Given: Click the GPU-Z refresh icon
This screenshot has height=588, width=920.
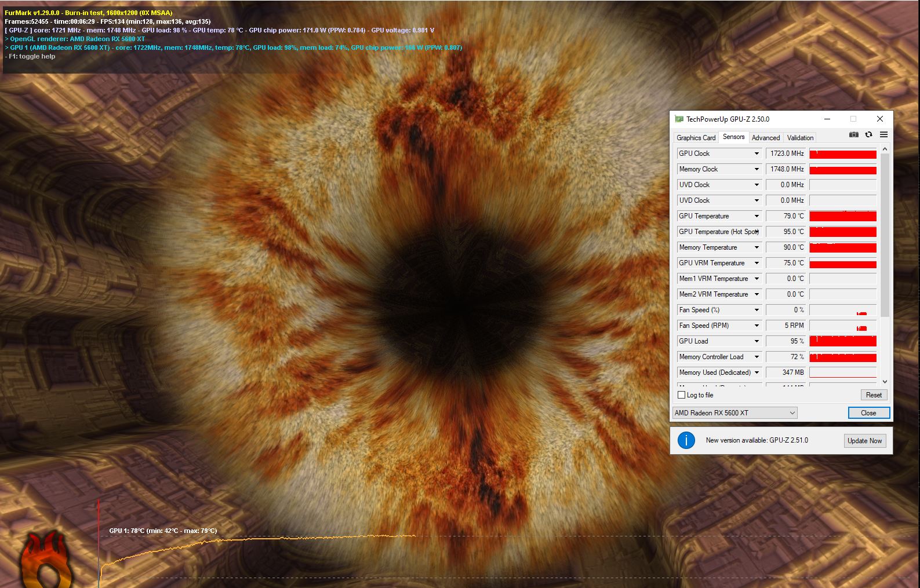Looking at the screenshot, I should [868, 134].
